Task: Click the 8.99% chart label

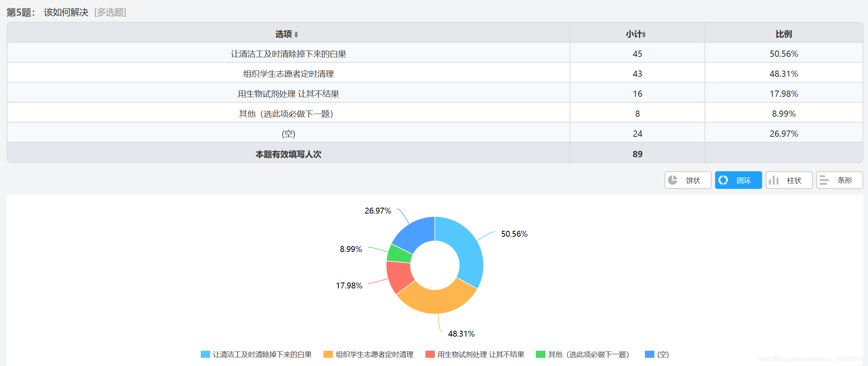Action: coord(351,249)
